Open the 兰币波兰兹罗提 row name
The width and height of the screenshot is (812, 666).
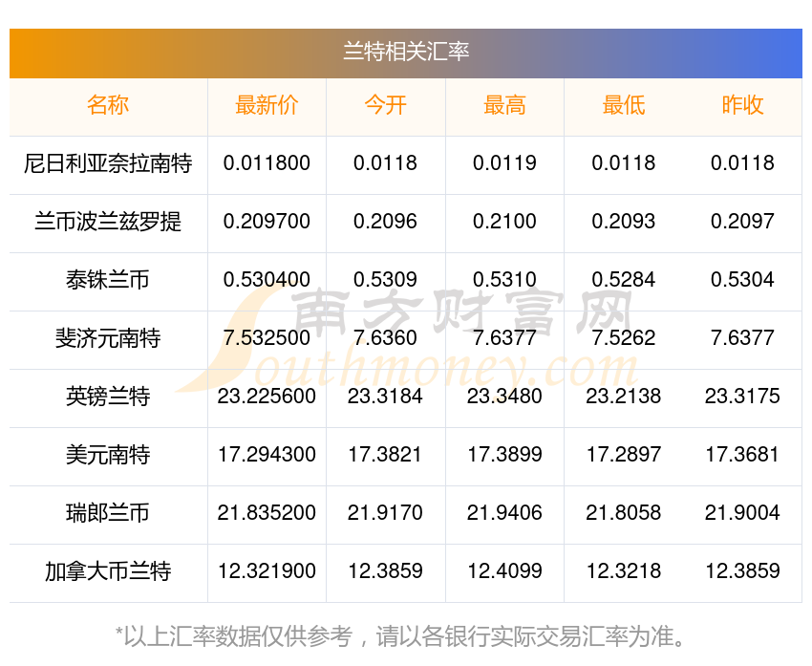click(108, 222)
